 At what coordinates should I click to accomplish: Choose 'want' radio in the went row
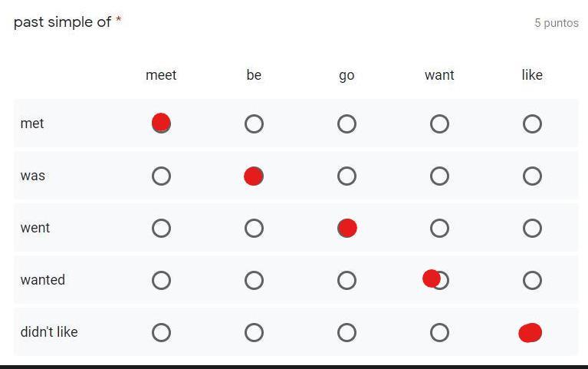[439, 229]
